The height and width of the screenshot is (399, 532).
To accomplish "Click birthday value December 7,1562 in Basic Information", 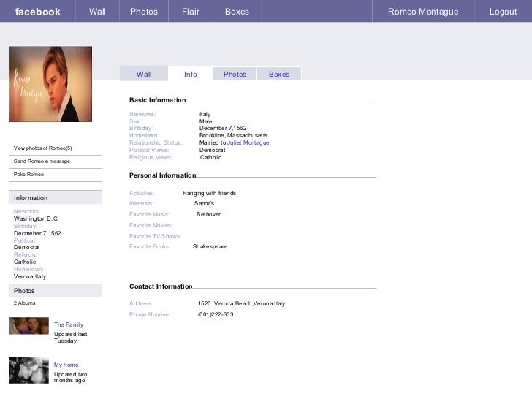I will (223, 128).
